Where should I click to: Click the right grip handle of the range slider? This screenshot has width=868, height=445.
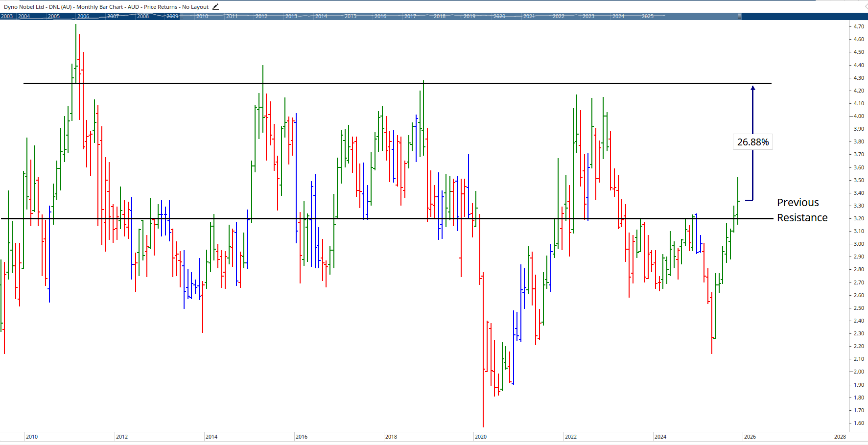coord(739,16)
